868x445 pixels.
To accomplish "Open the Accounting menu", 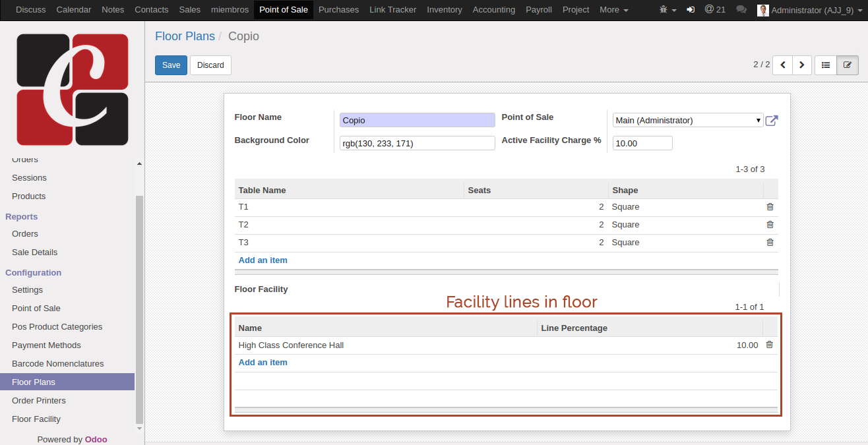I will point(494,10).
